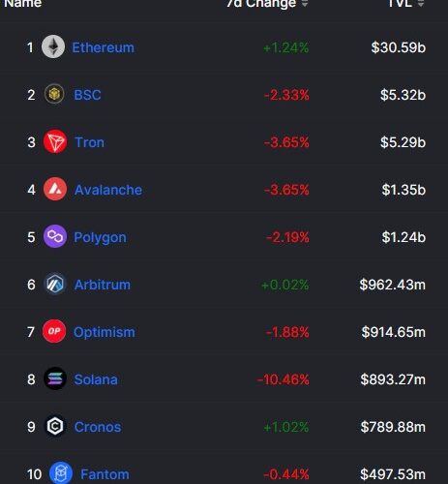Click the Solana logo icon

click(55, 378)
